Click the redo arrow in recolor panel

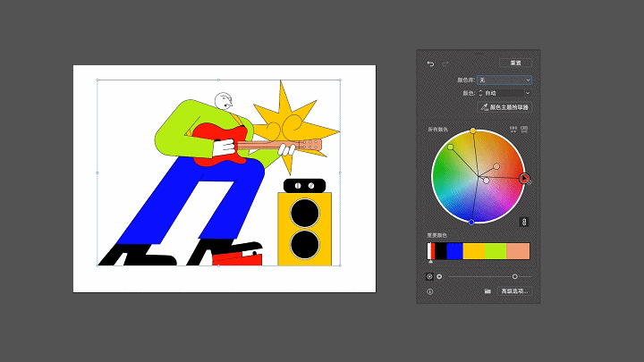(443, 63)
